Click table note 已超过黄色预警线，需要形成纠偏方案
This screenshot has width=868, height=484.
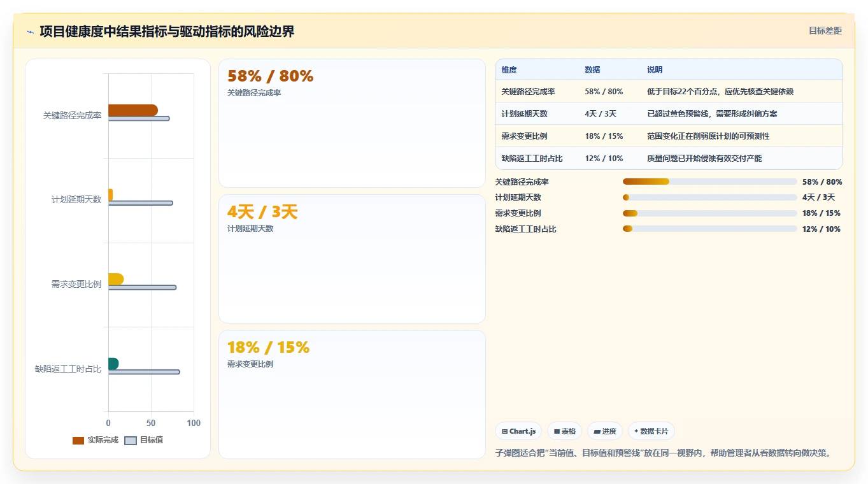coord(712,114)
